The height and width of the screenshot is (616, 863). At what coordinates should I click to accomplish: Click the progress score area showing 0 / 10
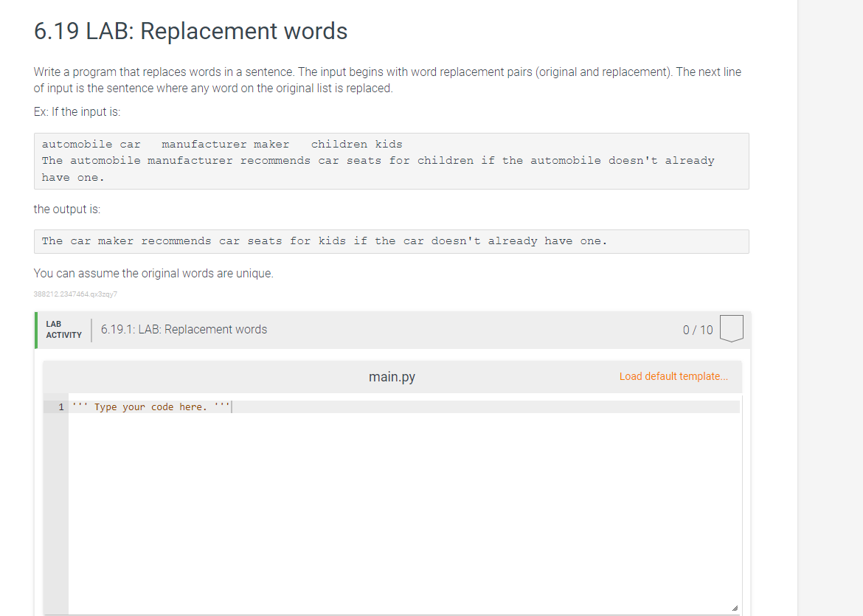point(697,330)
